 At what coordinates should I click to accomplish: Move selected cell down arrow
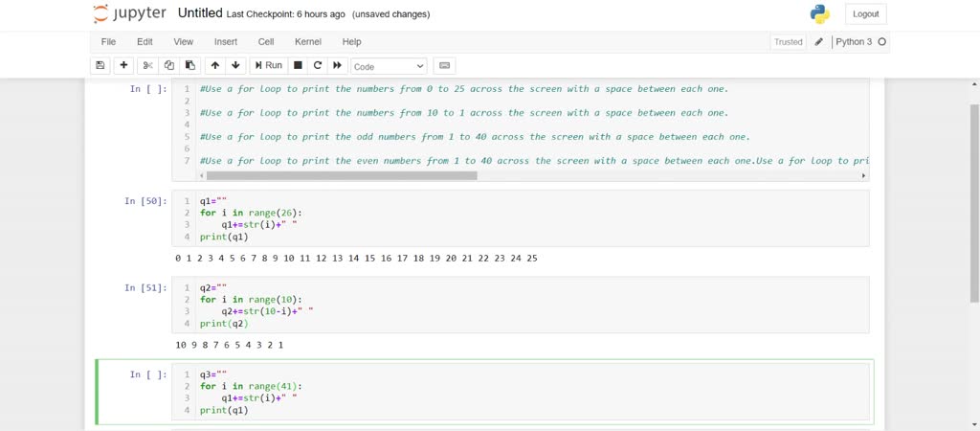(235, 66)
